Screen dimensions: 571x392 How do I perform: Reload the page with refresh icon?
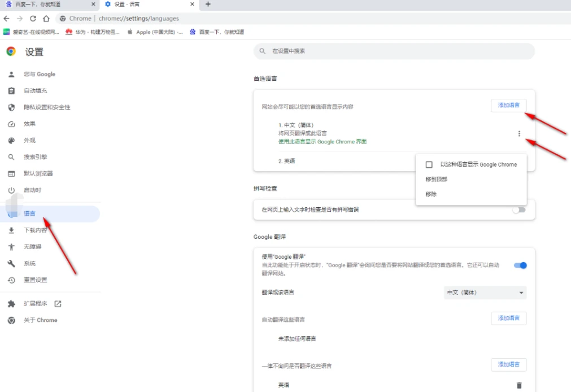tap(33, 19)
